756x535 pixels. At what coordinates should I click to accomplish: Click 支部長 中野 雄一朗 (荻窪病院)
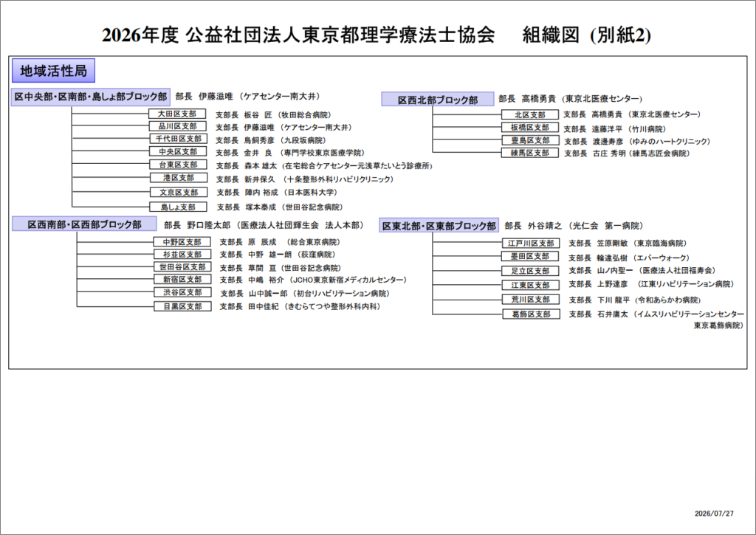pos(278,255)
